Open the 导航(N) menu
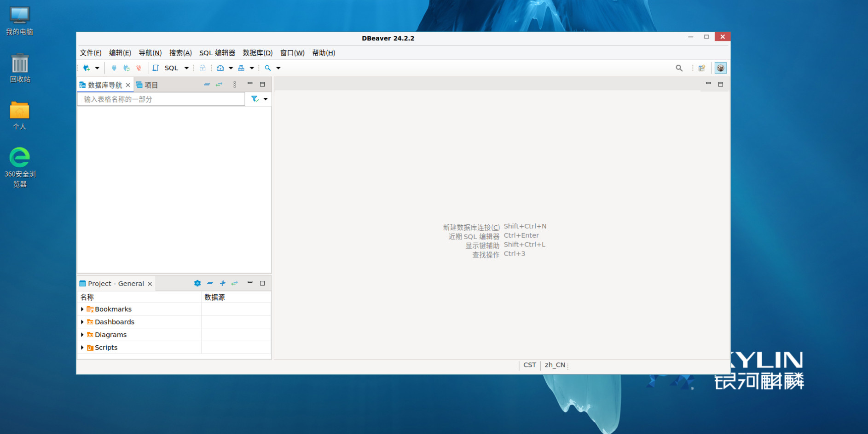 pyautogui.click(x=150, y=53)
